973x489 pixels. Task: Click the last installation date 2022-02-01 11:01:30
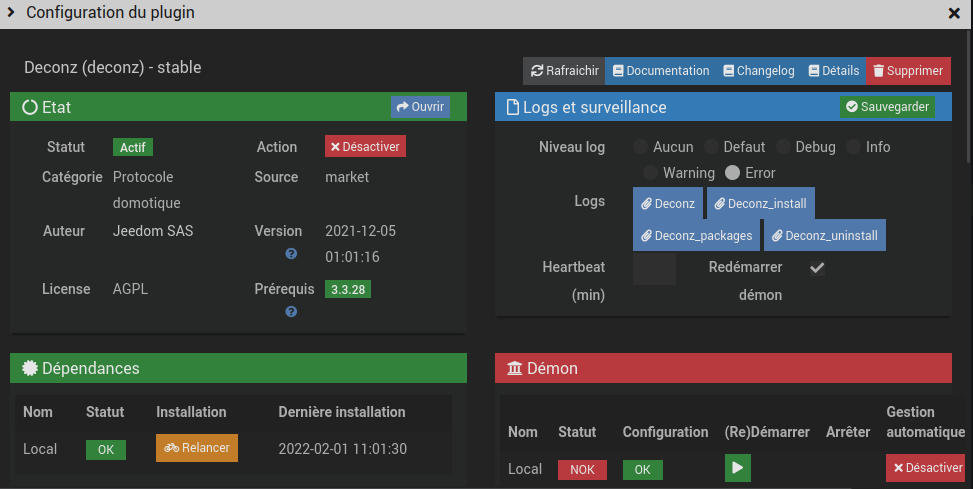pos(343,449)
